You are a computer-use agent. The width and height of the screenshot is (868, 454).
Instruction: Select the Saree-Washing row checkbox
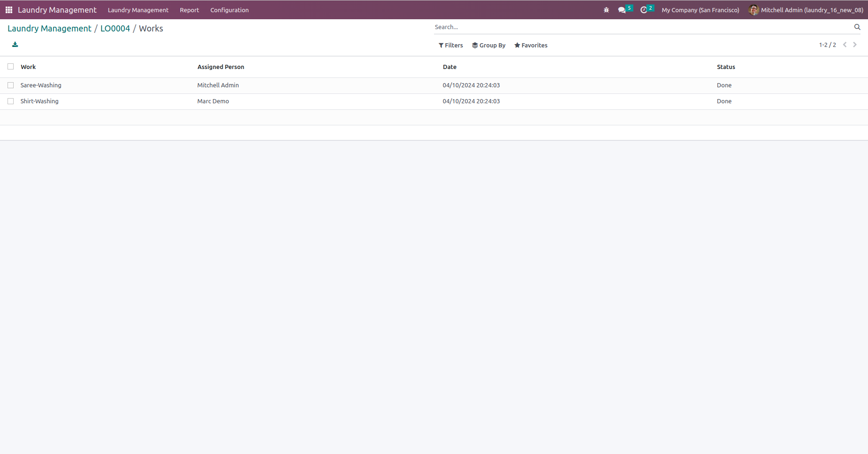11,85
